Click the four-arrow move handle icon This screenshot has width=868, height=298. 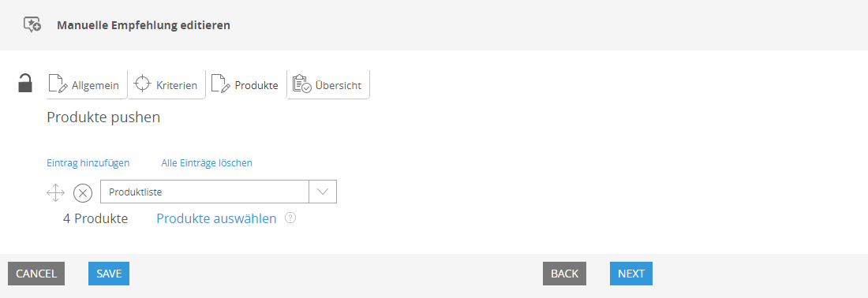(x=55, y=193)
